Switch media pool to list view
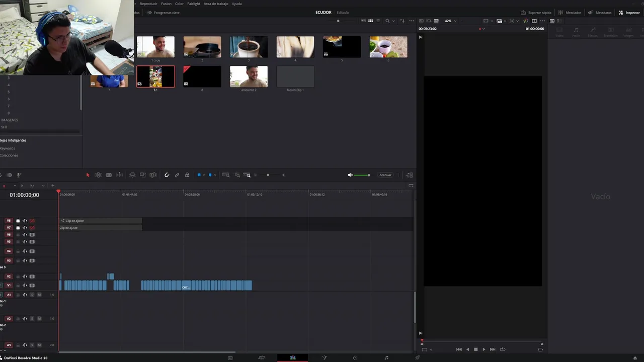 point(378,21)
